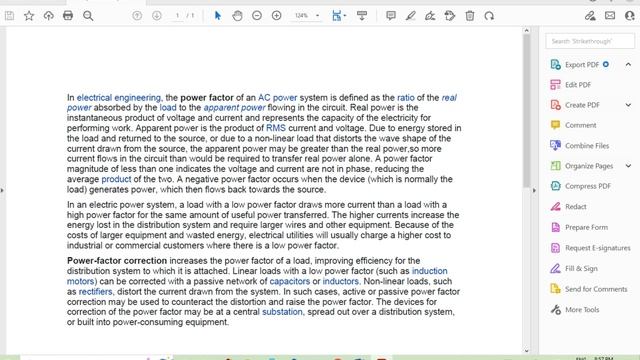This screenshot has width=640, height=360.
Task: Follow the 'RMS' link
Action: pyautogui.click(x=276, y=128)
